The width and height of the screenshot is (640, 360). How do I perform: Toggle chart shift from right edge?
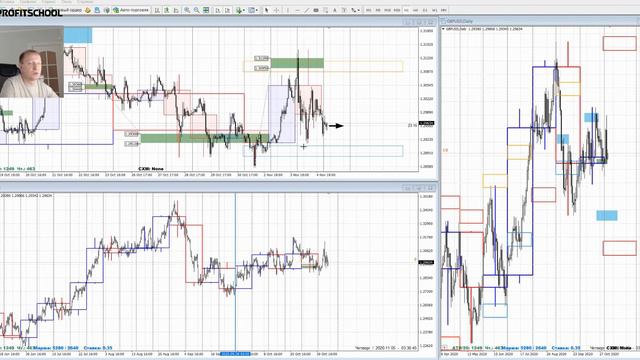228,10
